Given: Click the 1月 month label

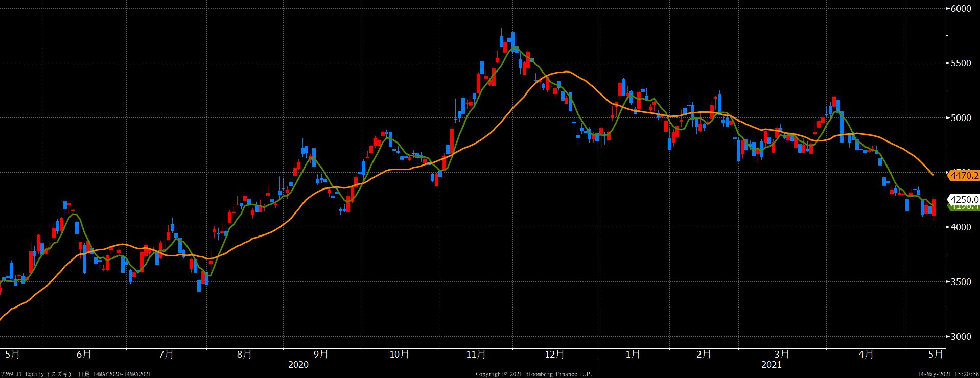Looking at the screenshot, I should tap(633, 354).
